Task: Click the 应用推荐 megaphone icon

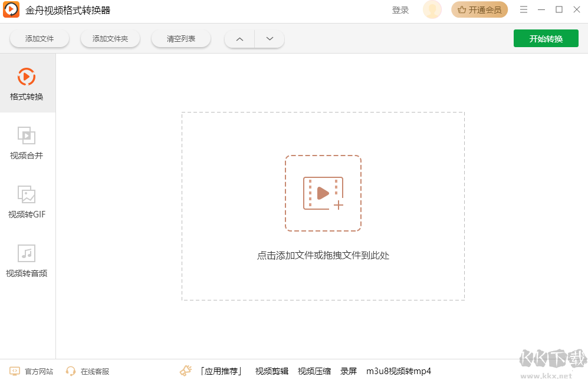Action: pos(185,370)
